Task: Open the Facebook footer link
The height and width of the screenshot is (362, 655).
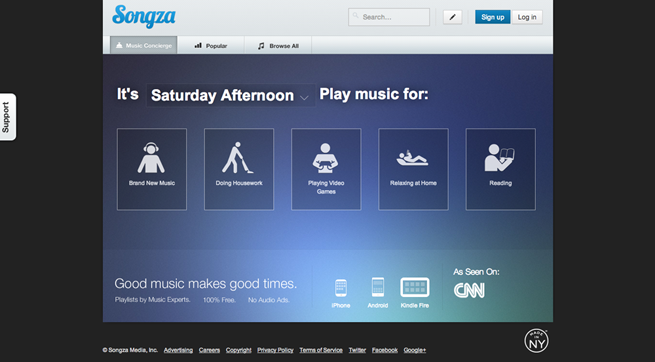Action: [385, 350]
